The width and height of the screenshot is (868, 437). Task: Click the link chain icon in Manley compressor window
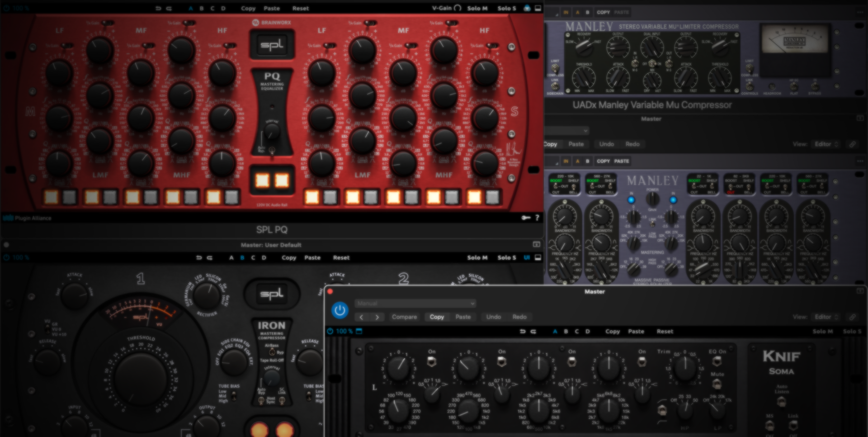[852, 144]
